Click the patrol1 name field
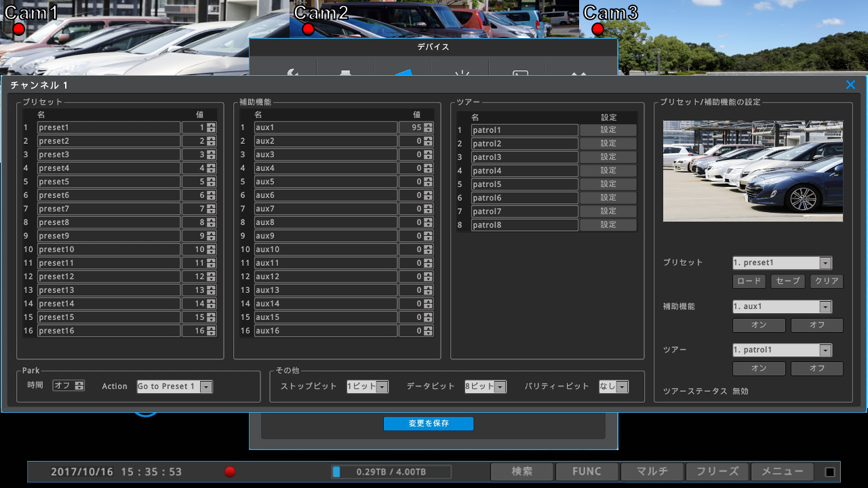The width and height of the screenshot is (868, 488). (525, 130)
